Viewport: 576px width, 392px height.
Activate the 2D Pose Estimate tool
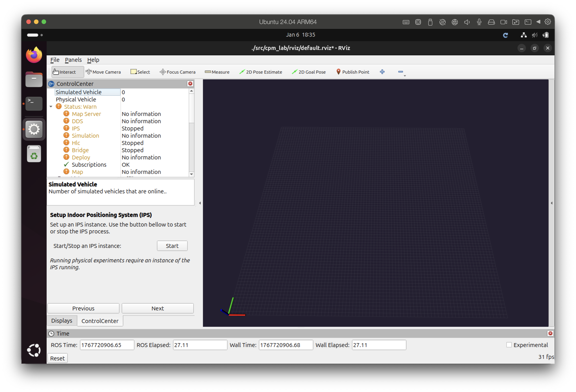261,72
